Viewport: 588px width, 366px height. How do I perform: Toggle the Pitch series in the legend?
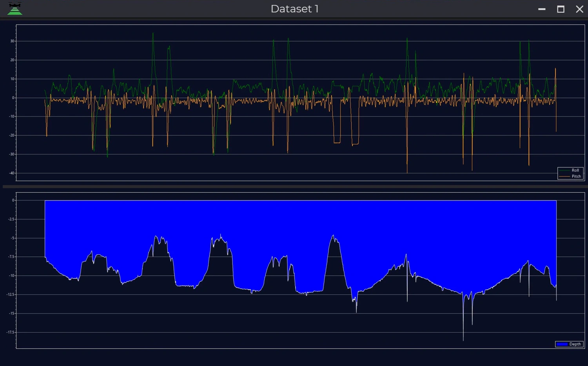click(576, 177)
